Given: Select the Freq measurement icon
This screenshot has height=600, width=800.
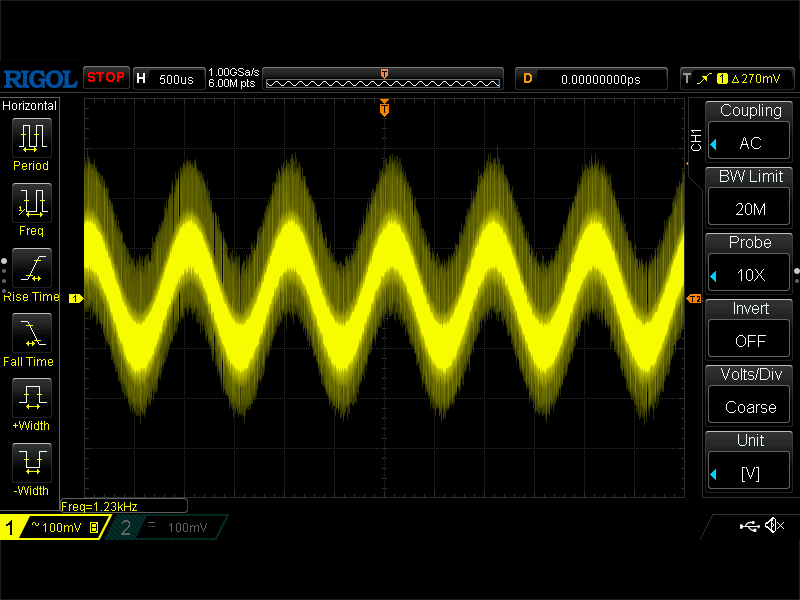Looking at the screenshot, I should coord(30,201).
